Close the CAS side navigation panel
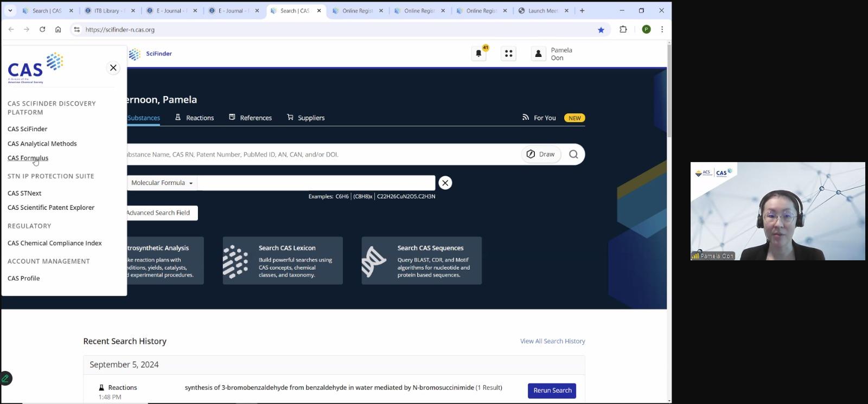 [113, 68]
